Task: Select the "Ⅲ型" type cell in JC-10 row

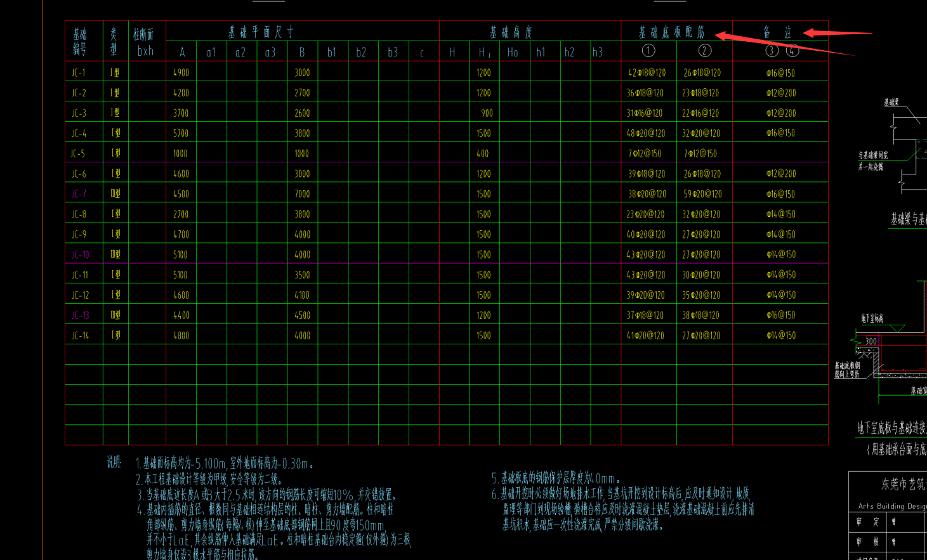Action: [115, 254]
